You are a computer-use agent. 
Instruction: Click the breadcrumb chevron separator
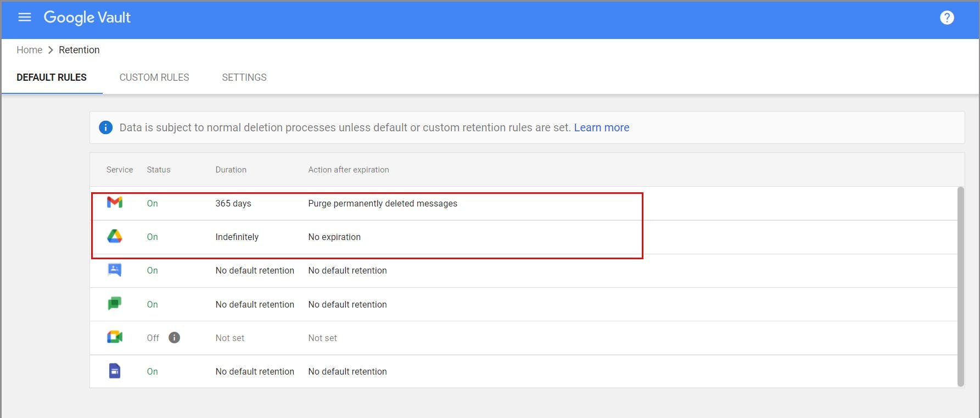51,50
